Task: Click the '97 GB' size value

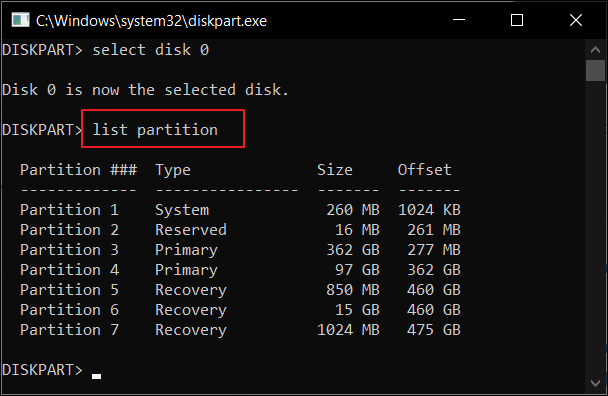Action: (358, 270)
